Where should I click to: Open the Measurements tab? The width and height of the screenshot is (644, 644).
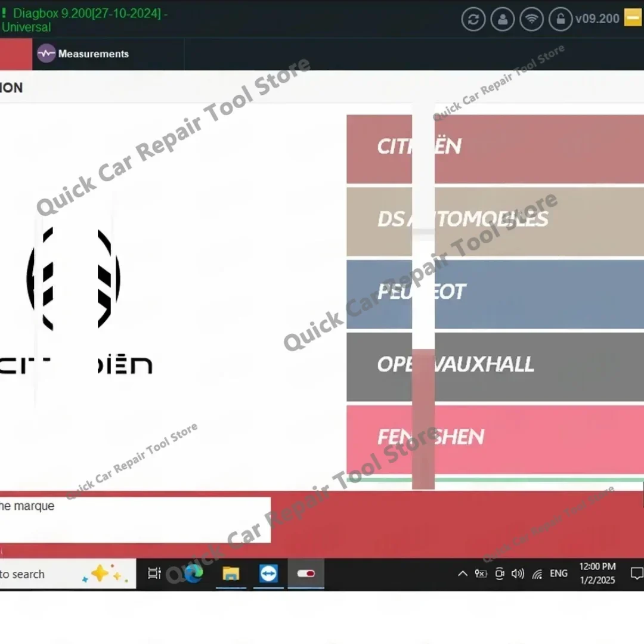108,54
